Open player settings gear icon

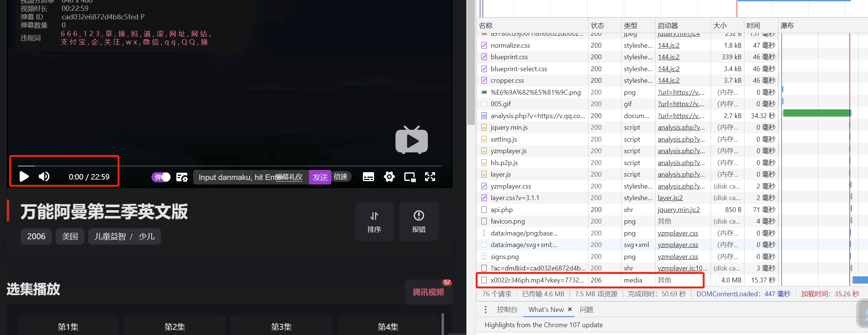click(x=389, y=177)
